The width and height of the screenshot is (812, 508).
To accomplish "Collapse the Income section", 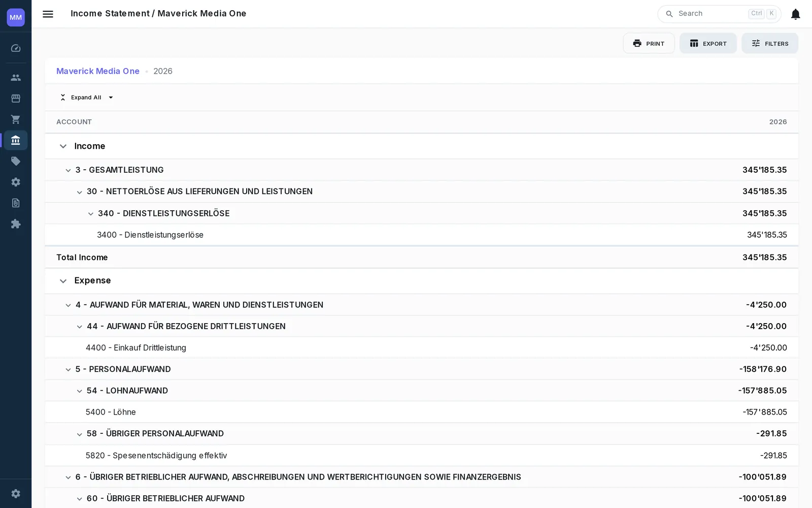I will 63,146.
